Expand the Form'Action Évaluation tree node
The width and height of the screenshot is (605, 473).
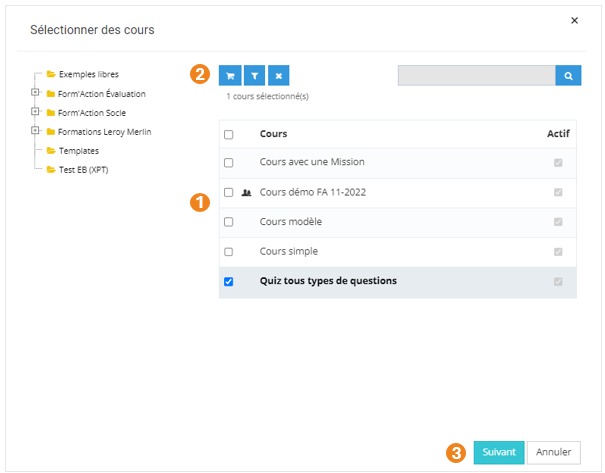(x=35, y=93)
